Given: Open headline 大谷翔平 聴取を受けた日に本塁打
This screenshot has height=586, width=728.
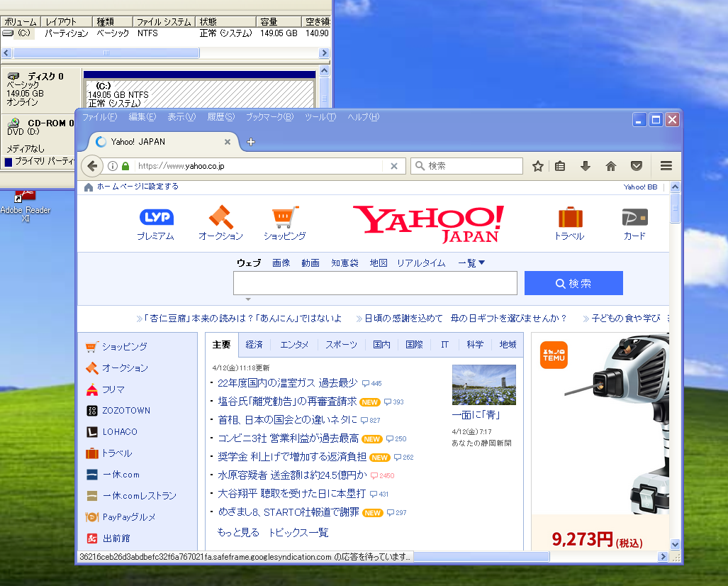Looking at the screenshot, I should coord(291,494).
